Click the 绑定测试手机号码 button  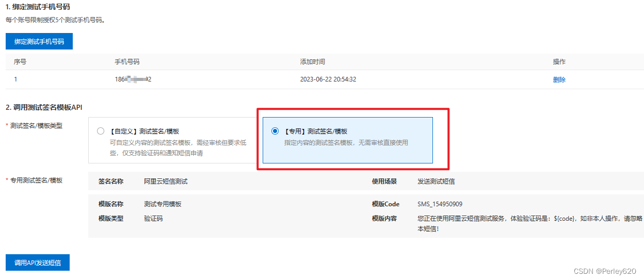coord(39,41)
